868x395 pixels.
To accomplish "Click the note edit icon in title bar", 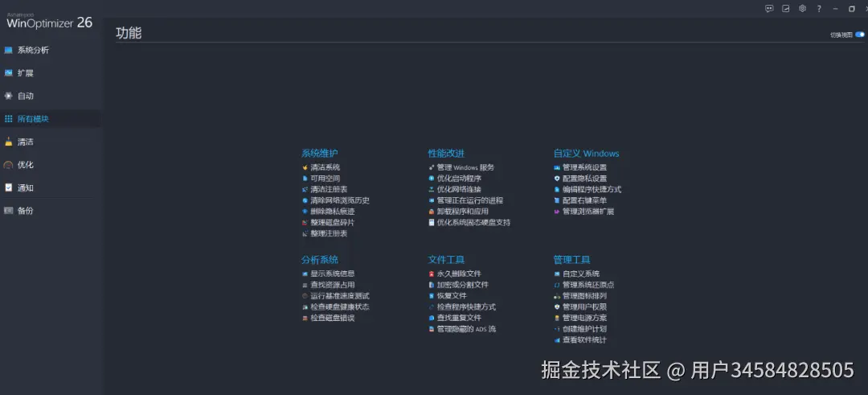I will pyautogui.click(x=785, y=8).
